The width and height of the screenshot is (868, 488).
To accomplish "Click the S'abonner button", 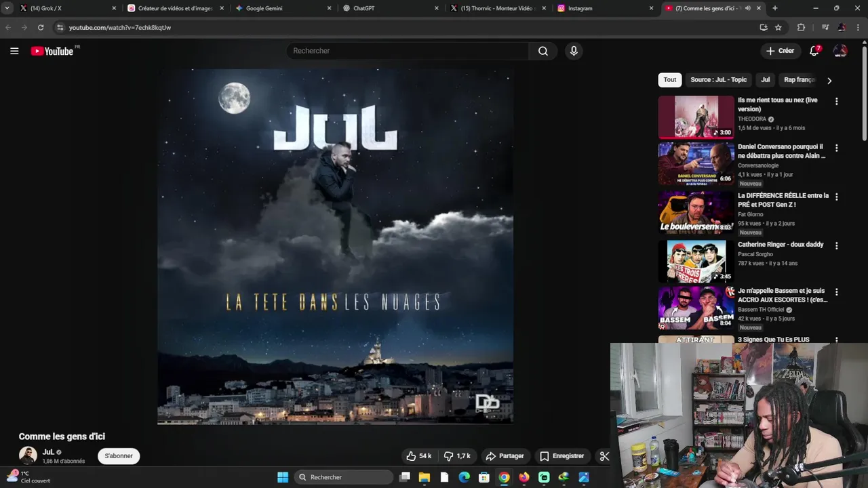I will pos(119,456).
